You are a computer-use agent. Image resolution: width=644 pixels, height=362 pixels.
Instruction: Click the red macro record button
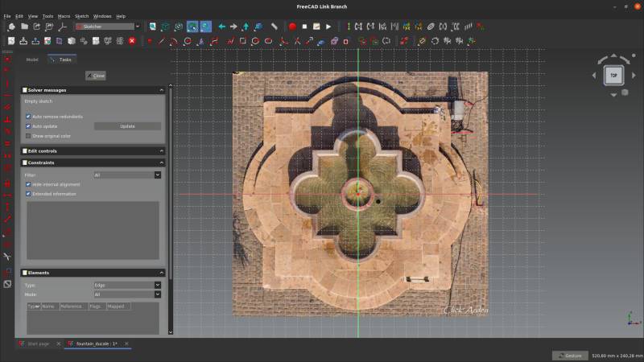point(292,27)
